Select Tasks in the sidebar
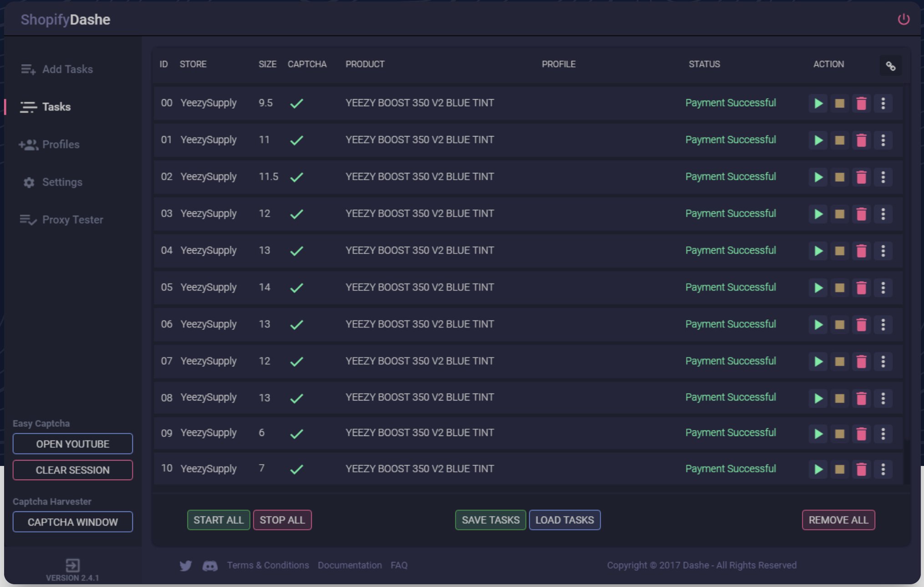 [x=46, y=107]
